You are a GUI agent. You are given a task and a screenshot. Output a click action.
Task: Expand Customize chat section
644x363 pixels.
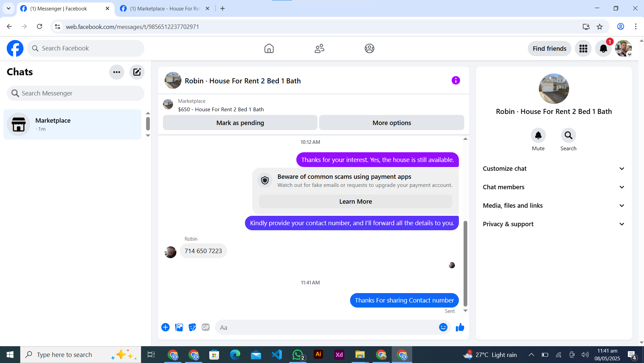(554, 169)
